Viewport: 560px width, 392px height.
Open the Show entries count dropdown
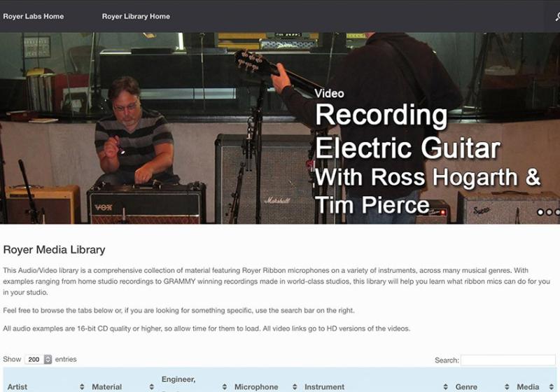click(x=38, y=359)
